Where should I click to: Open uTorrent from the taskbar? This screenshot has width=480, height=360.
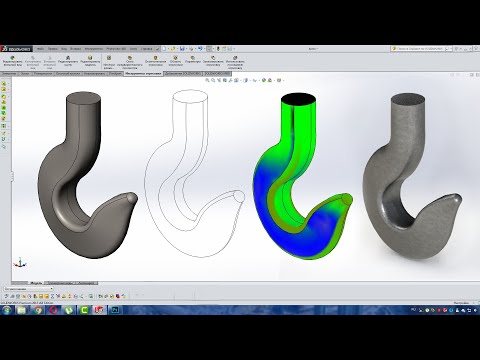click(69, 310)
